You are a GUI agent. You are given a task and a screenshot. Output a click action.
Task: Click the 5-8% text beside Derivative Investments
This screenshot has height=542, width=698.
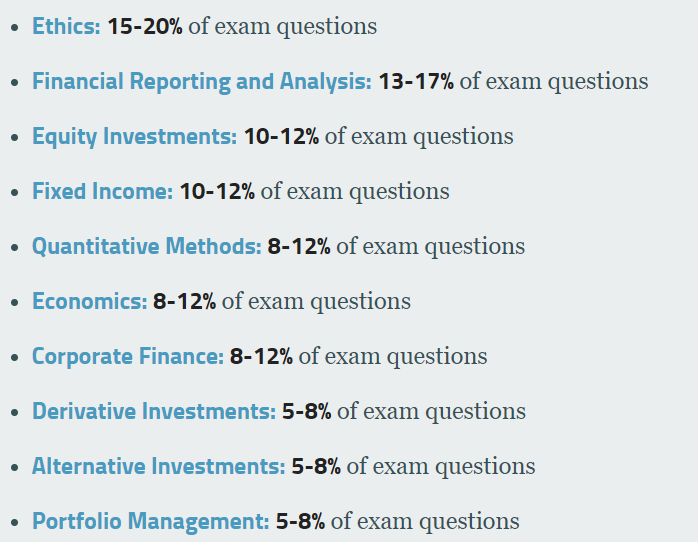306,411
